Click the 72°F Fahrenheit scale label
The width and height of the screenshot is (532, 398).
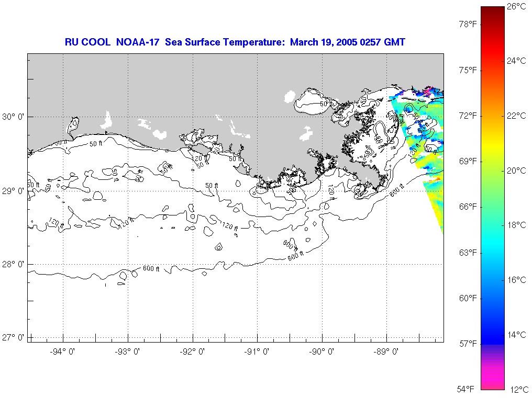468,116
